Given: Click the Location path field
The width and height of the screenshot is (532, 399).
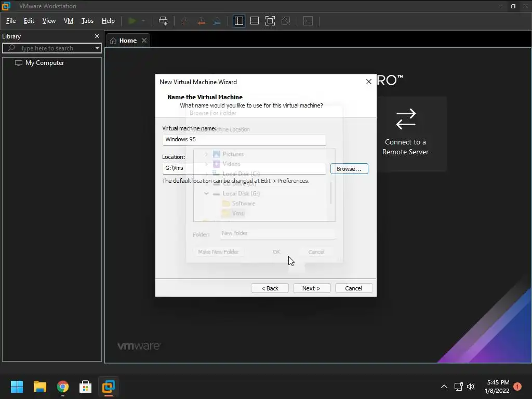Looking at the screenshot, I should (x=244, y=168).
